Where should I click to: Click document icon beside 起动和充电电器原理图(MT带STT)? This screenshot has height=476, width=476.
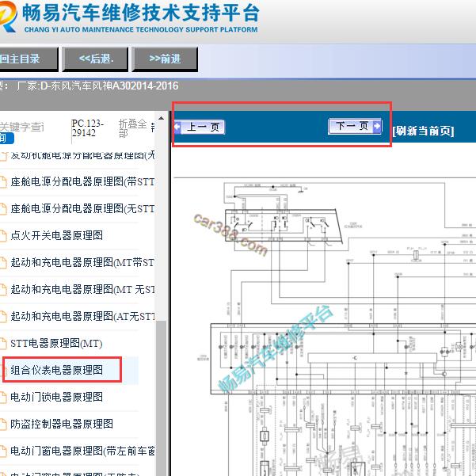[3, 263]
